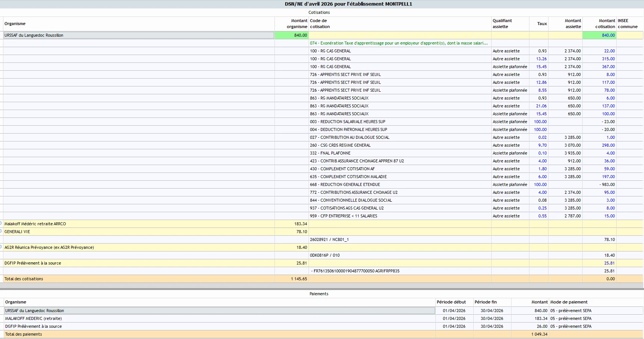Screen dimensions: 644x339
Task: Click the 1 145.65 total cotisations amount
Action: (299, 279)
